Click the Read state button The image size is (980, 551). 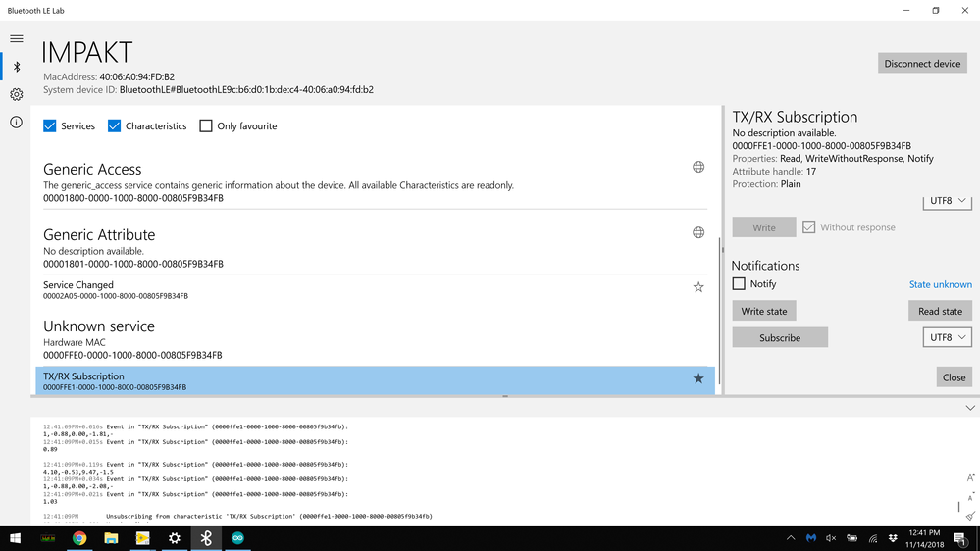tap(940, 311)
